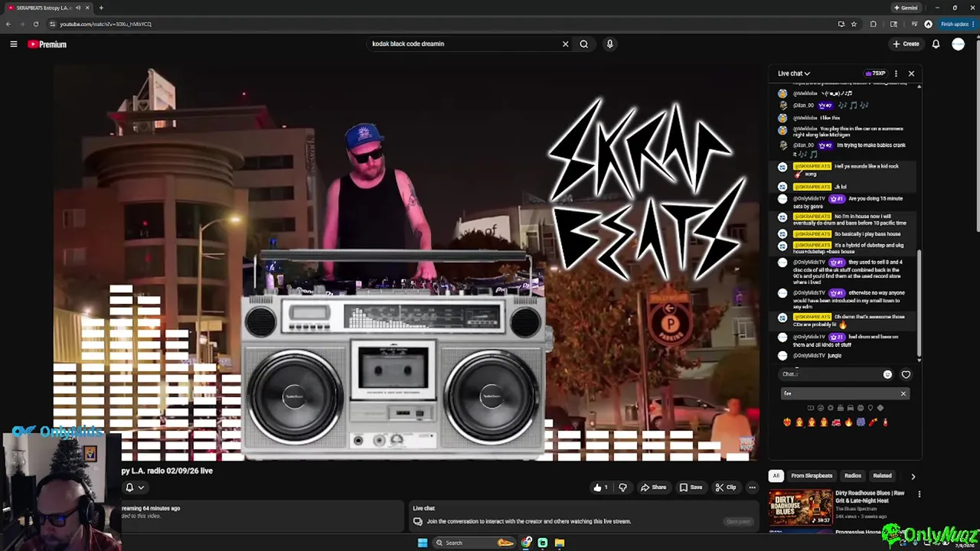
Task: Pick the fireworks emoji
Action: [x=861, y=422]
